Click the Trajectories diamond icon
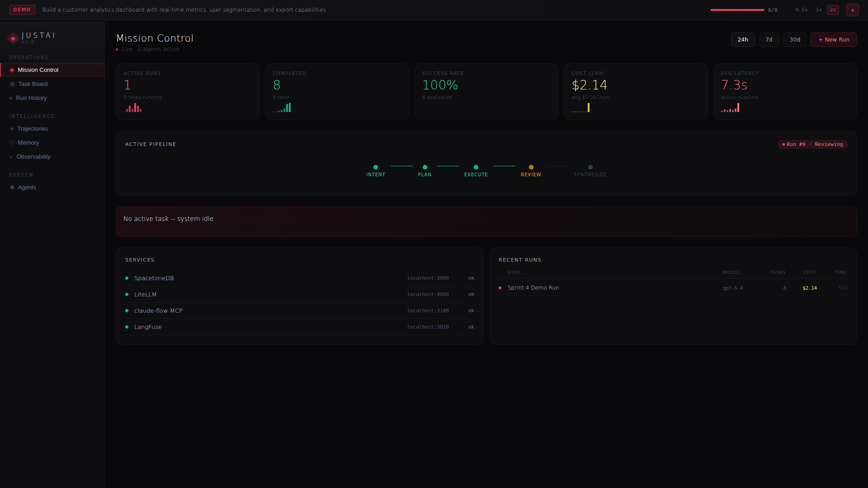The height and width of the screenshot is (488, 868). point(12,129)
